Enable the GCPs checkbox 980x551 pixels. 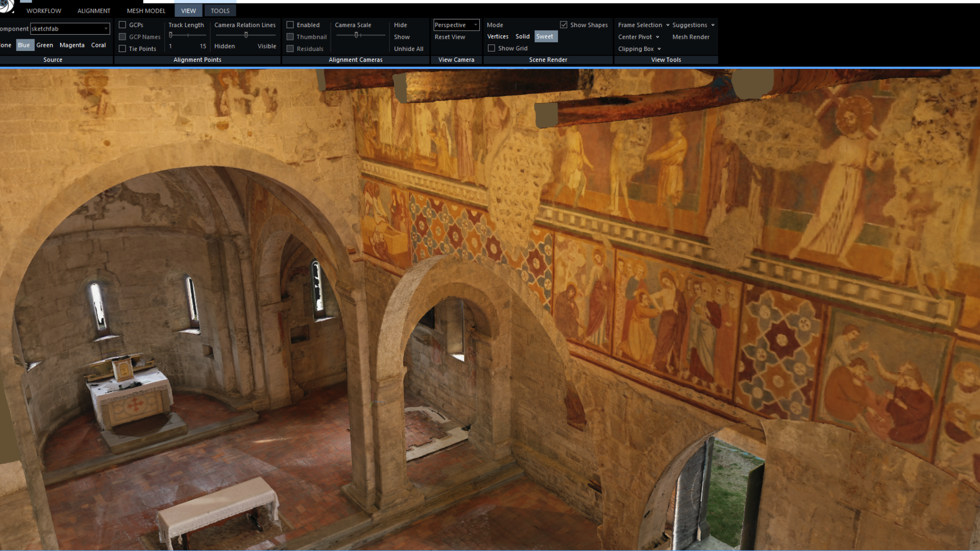tap(122, 25)
